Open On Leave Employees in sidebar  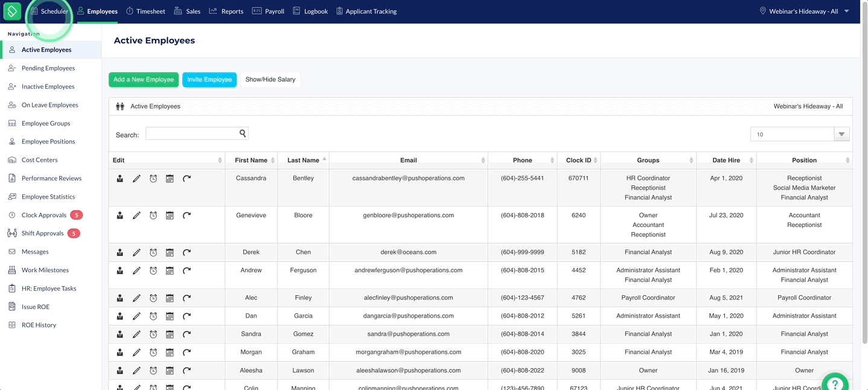pos(51,105)
